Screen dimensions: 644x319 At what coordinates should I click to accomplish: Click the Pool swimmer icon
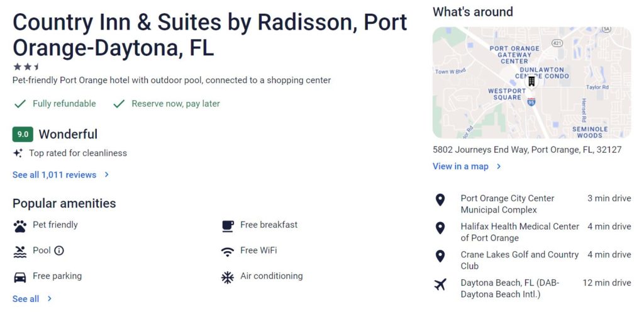pyautogui.click(x=19, y=252)
